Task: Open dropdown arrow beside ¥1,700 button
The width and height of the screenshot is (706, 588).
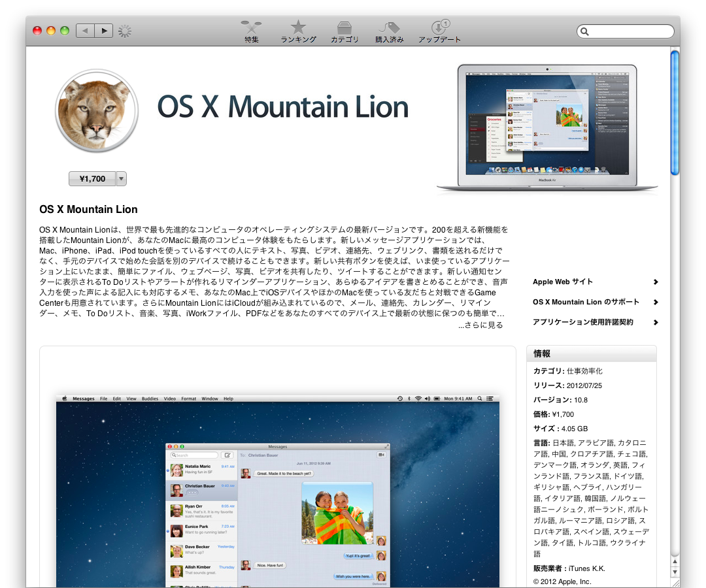Action: pos(121,178)
